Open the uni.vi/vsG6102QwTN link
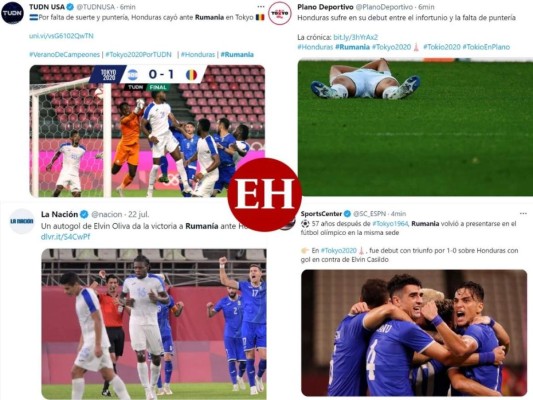 pyautogui.click(x=61, y=36)
